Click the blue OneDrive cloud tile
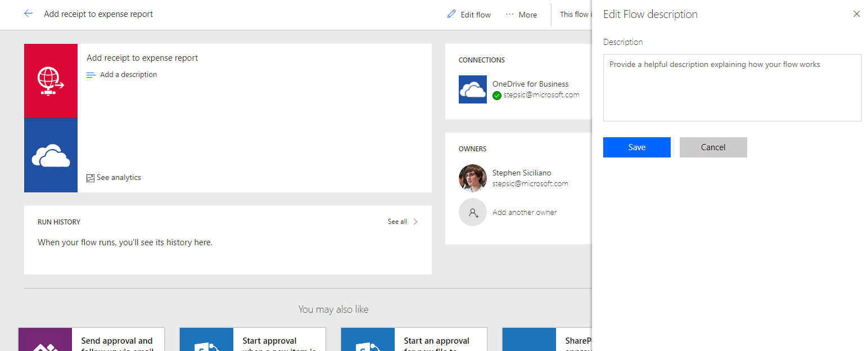 click(51, 155)
